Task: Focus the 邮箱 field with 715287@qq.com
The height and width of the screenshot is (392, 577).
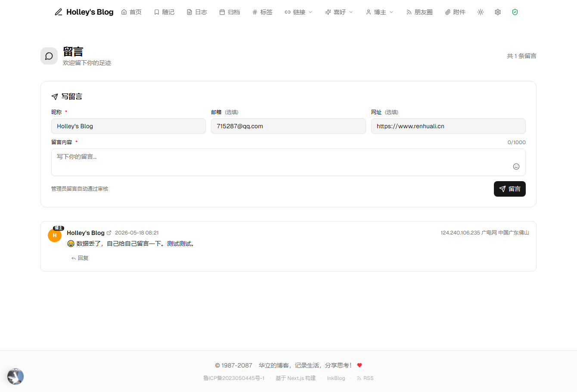Action: 288,126
